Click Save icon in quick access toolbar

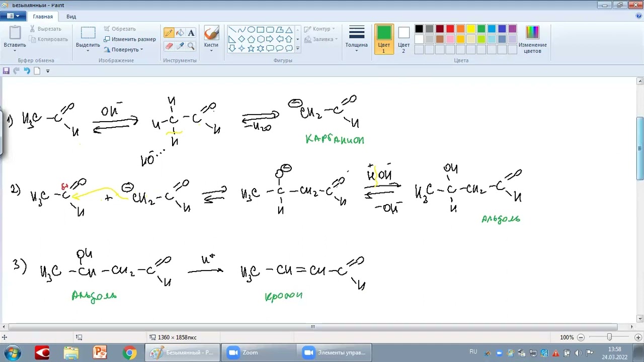coord(6,71)
